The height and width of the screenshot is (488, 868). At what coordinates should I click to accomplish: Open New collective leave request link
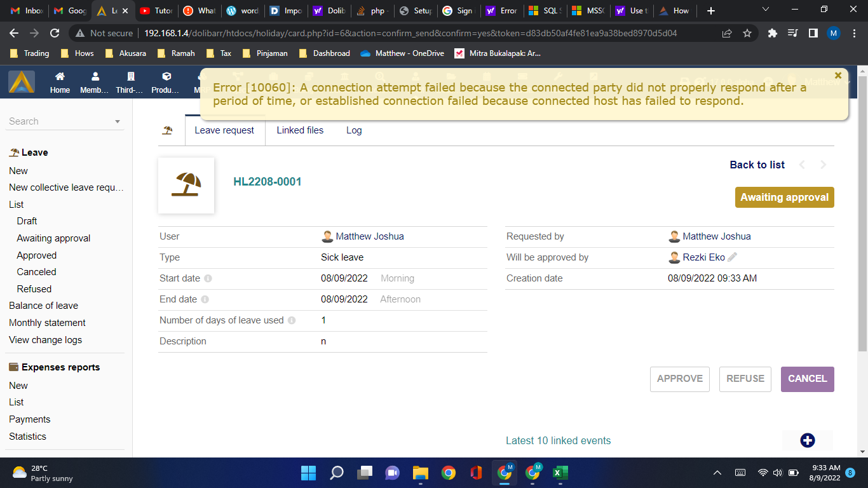pos(66,187)
